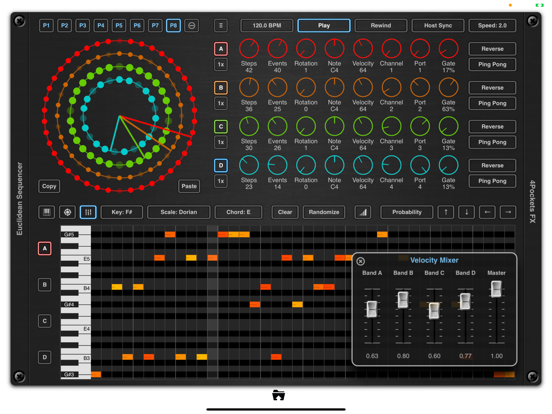552x414 pixels.
Task: Click Band C Port knob
Action: 420,126
